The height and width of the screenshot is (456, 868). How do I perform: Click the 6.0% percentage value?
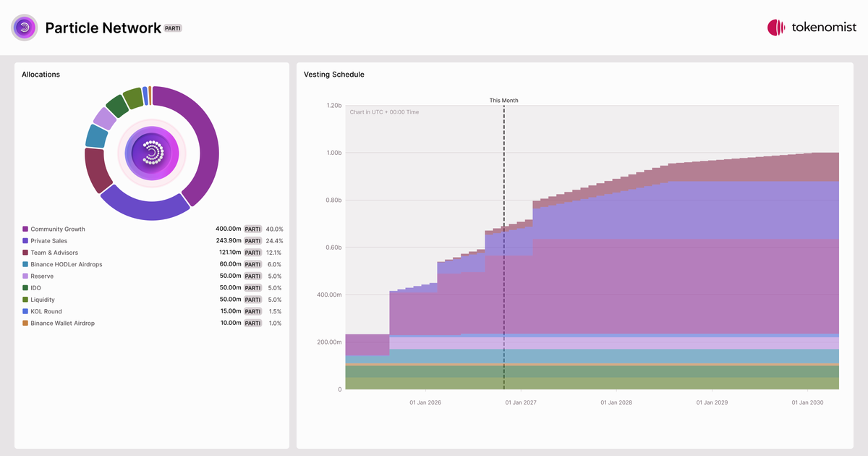(276, 264)
